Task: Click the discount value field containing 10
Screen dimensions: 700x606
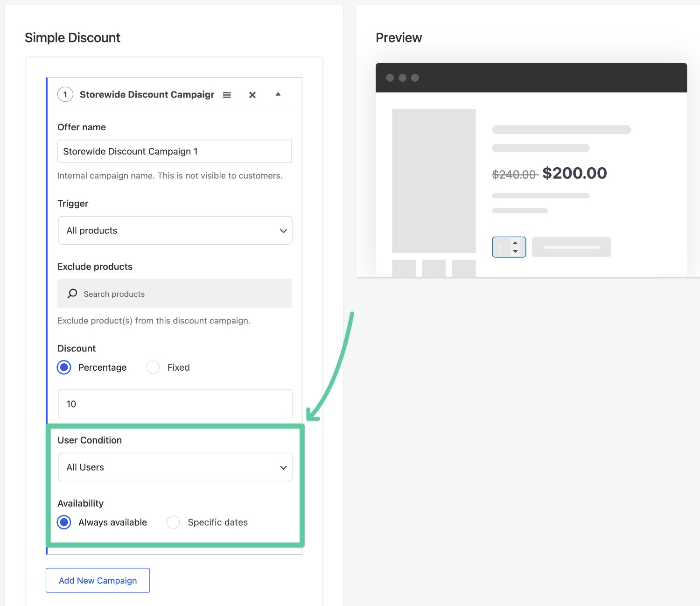Action: (175, 404)
